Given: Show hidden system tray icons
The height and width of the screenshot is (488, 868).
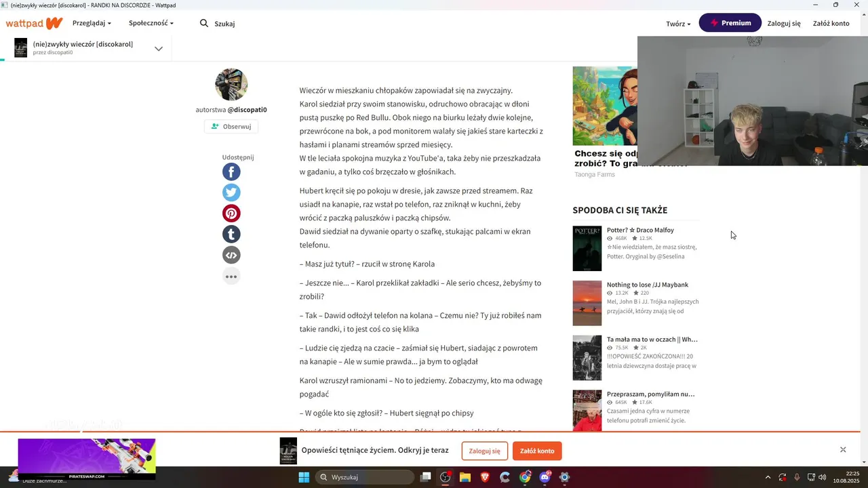Looking at the screenshot, I should click(768, 477).
